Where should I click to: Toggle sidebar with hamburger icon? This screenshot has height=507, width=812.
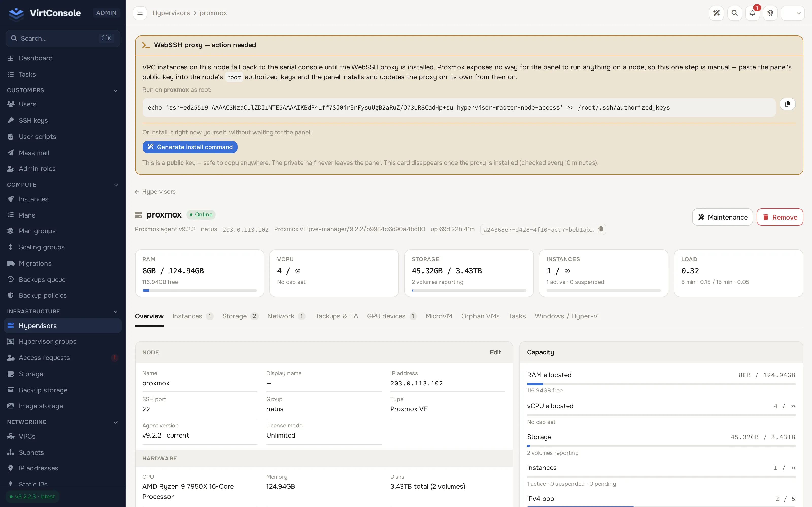[140, 13]
